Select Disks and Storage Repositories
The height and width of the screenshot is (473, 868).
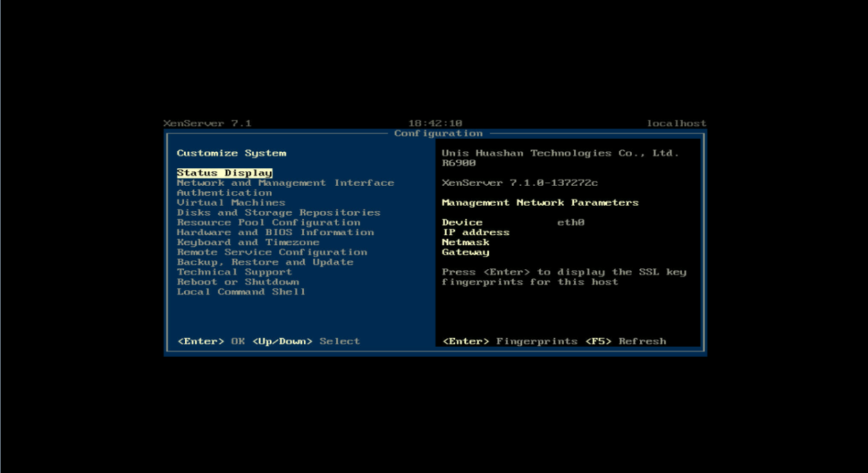(x=278, y=212)
